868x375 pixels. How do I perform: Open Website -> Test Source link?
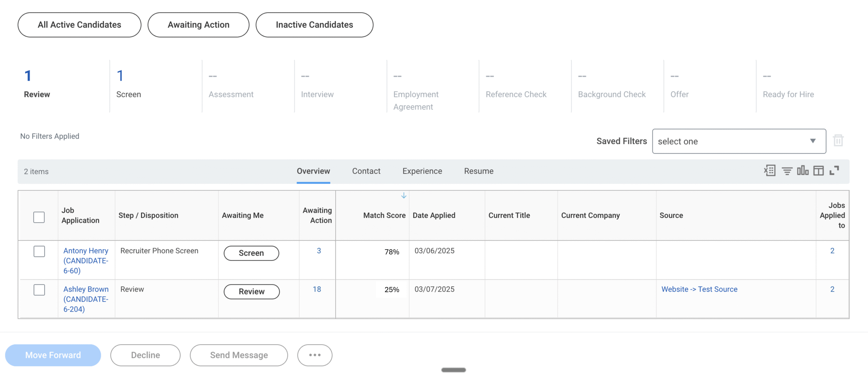(699, 289)
